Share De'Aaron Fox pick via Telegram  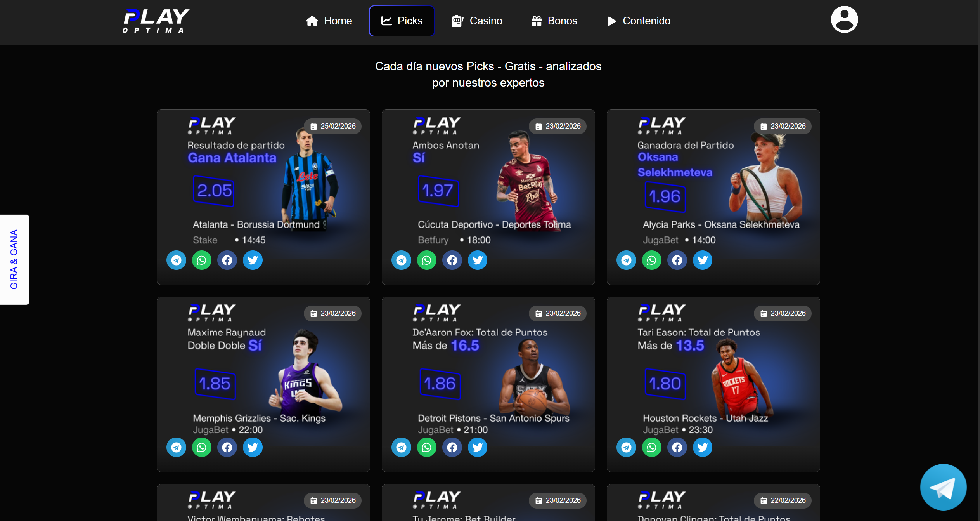point(401,447)
